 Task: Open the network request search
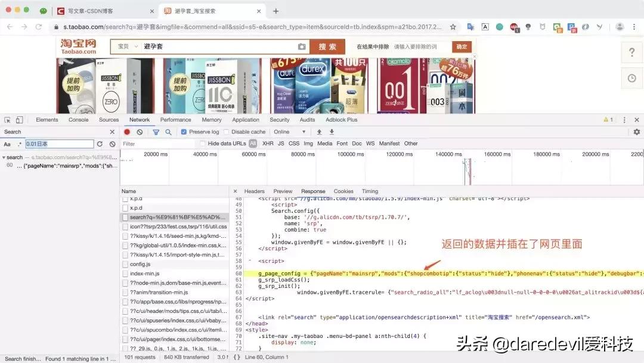pyautogui.click(x=169, y=132)
